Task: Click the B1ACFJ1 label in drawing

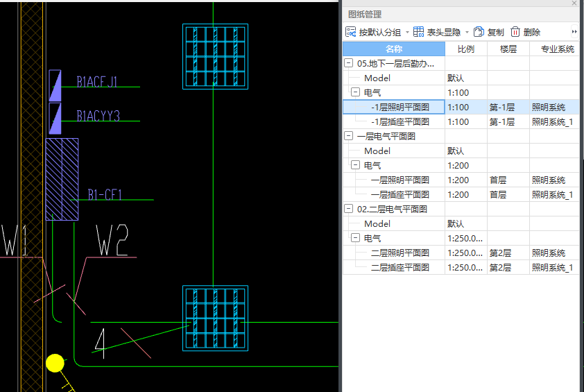Action: pos(97,82)
